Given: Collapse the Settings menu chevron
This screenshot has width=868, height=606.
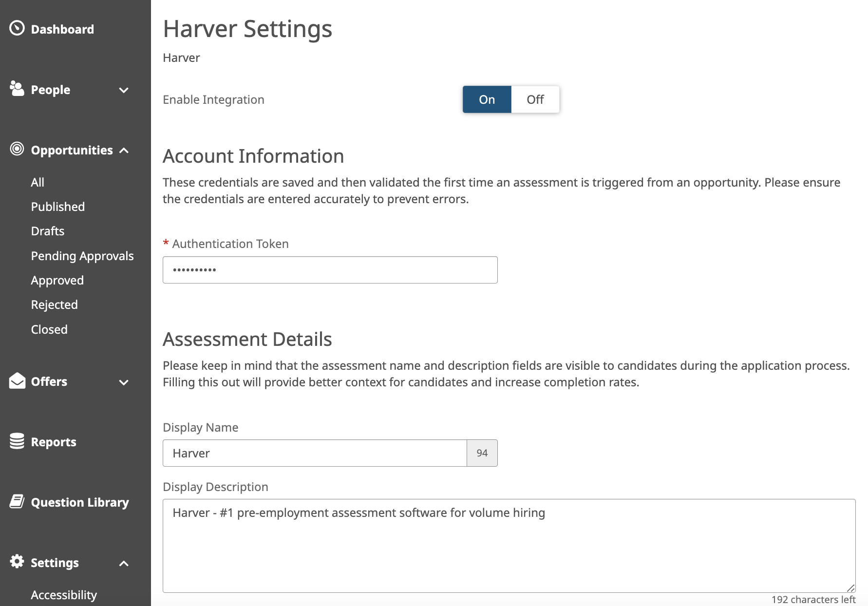Looking at the screenshot, I should point(124,564).
